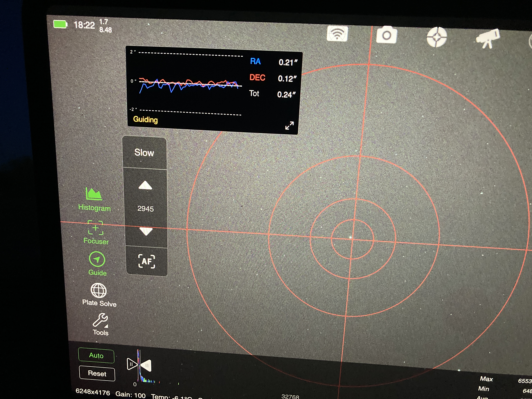
Task: Start autofocus with AF button
Action: (x=146, y=261)
